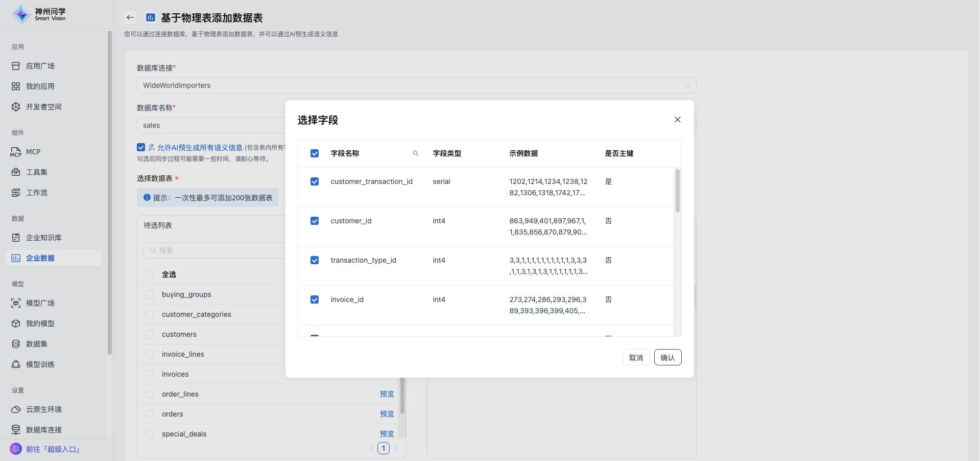Uncheck the invoice_id field checkbox
The image size is (980, 461).
315,299
